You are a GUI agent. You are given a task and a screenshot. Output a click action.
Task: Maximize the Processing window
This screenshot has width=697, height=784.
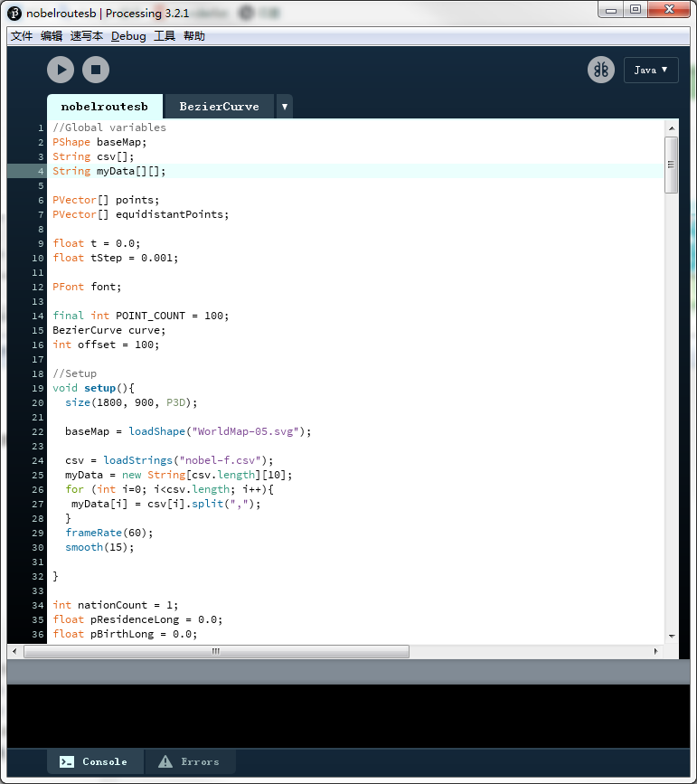(636, 9)
